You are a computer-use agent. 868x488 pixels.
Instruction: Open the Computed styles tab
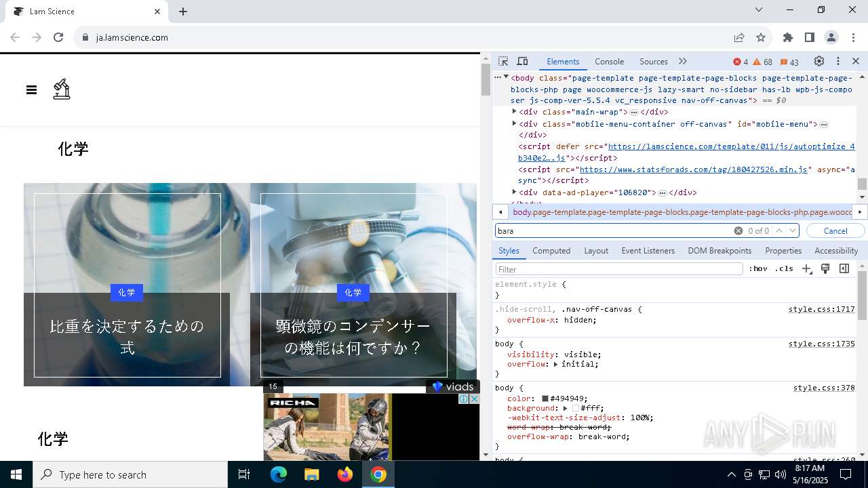tap(551, 251)
